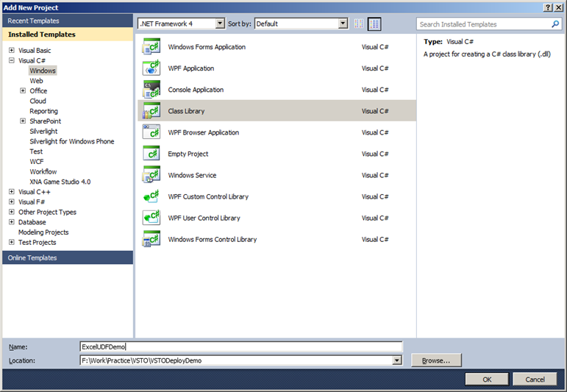Open the .NET Framework version dropdown
This screenshot has width=567, height=392.
pyautogui.click(x=220, y=24)
